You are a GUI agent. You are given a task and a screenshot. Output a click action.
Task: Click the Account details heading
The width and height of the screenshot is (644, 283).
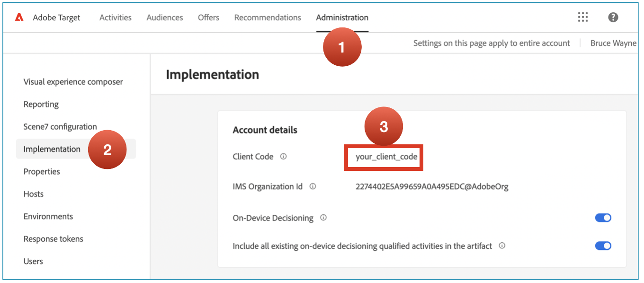click(265, 130)
